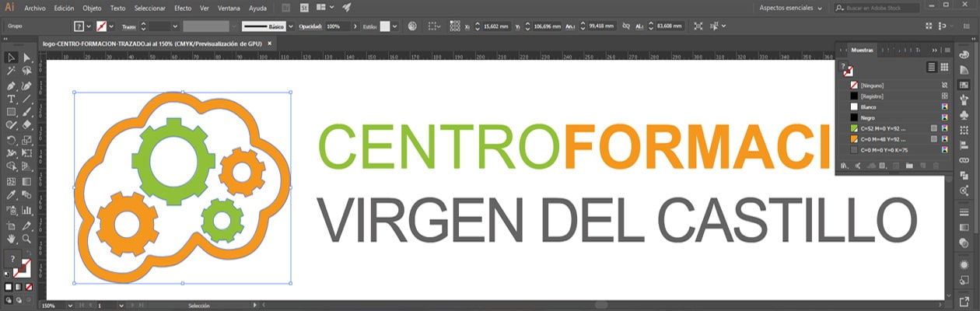
Task: Open the graphic styles dropdown
Action: [x=395, y=26]
